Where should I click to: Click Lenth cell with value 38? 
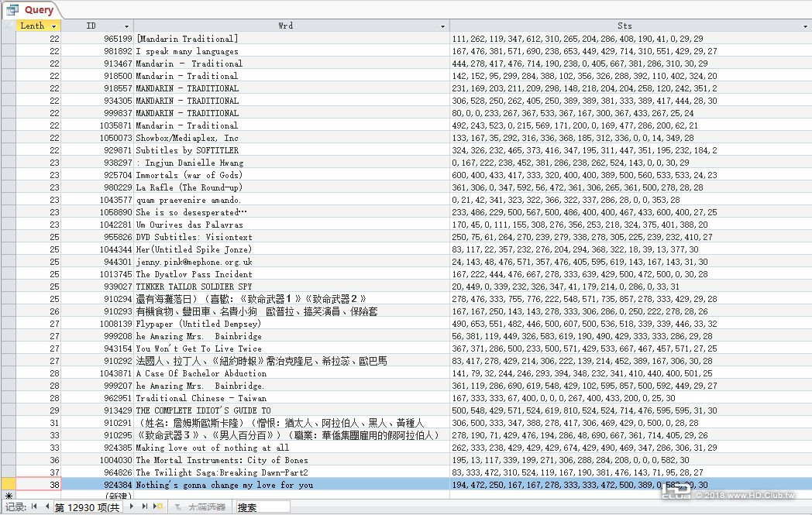(38, 485)
